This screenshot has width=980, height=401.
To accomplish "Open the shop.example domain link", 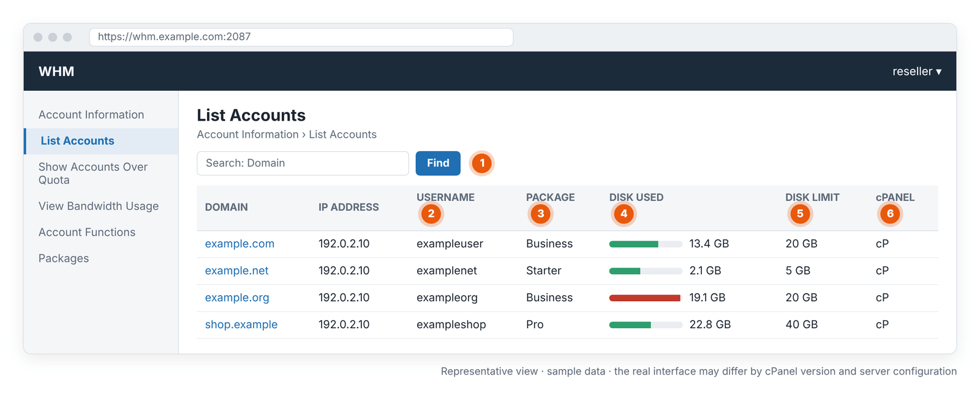I will pyautogui.click(x=241, y=324).
